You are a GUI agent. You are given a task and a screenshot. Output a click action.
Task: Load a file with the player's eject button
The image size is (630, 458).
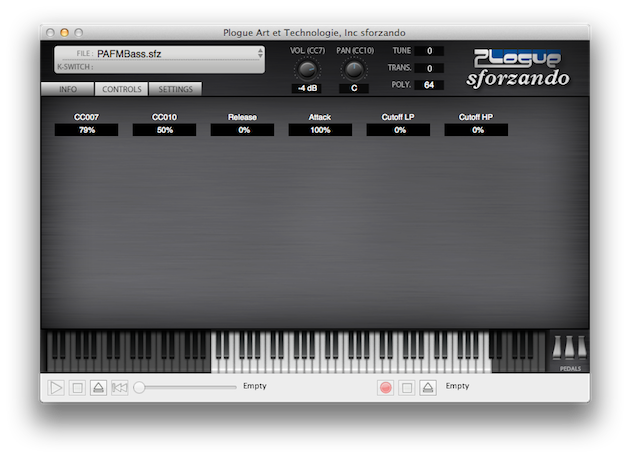click(98, 388)
